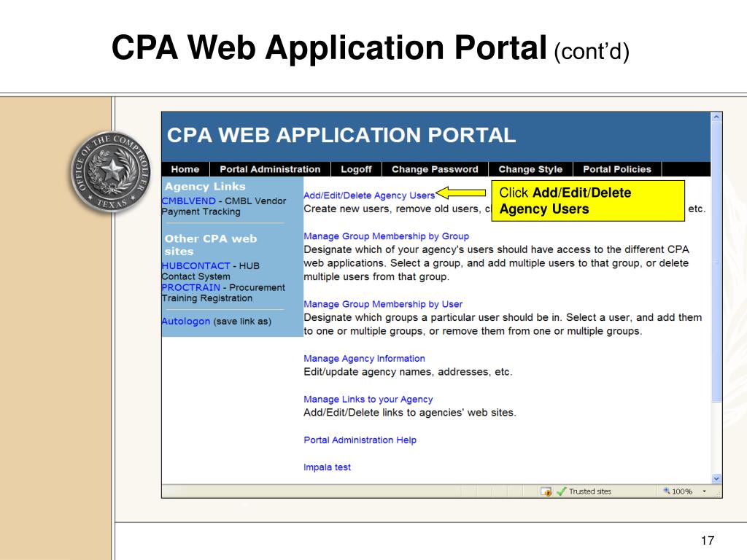Open HUBCONTACT sidebar link
747x560 pixels.
point(196,265)
